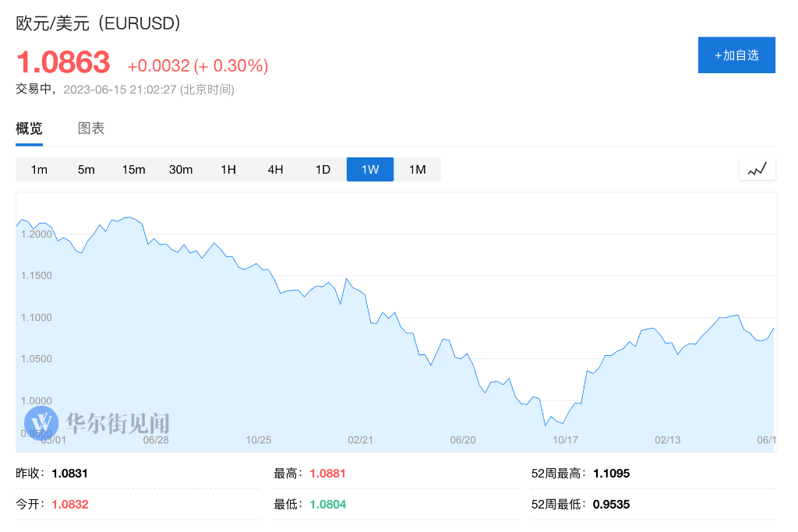Choose the 1D interval
This screenshot has height=532, width=798.
pyautogui.click(x=323, y=169)
